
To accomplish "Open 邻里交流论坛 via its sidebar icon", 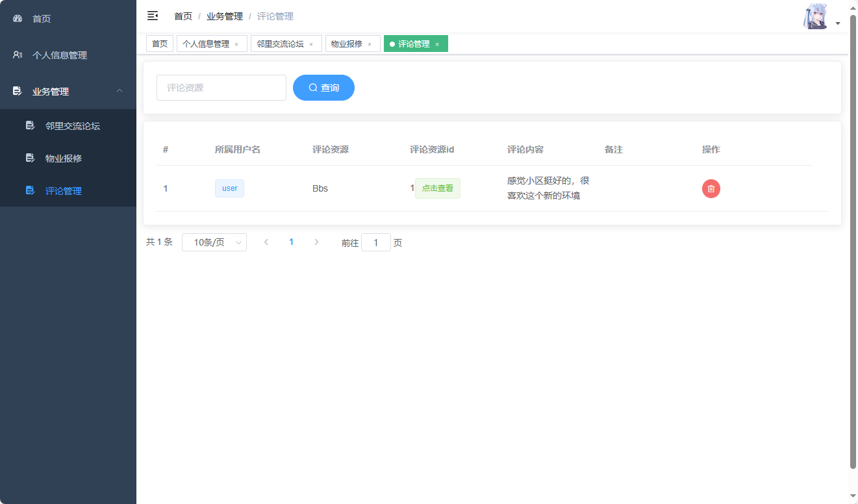I will point(30,125).
